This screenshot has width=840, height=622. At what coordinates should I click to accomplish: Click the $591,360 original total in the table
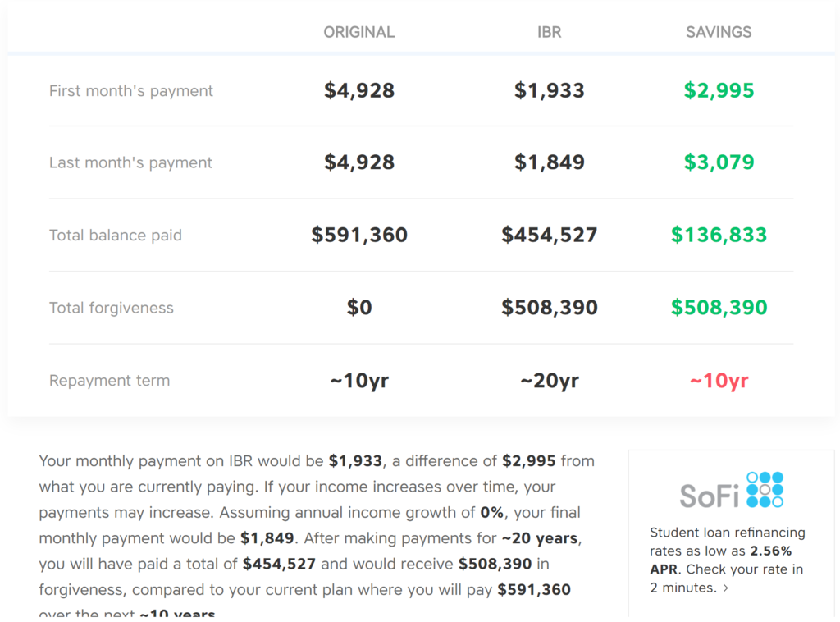[x=359, y=235]
